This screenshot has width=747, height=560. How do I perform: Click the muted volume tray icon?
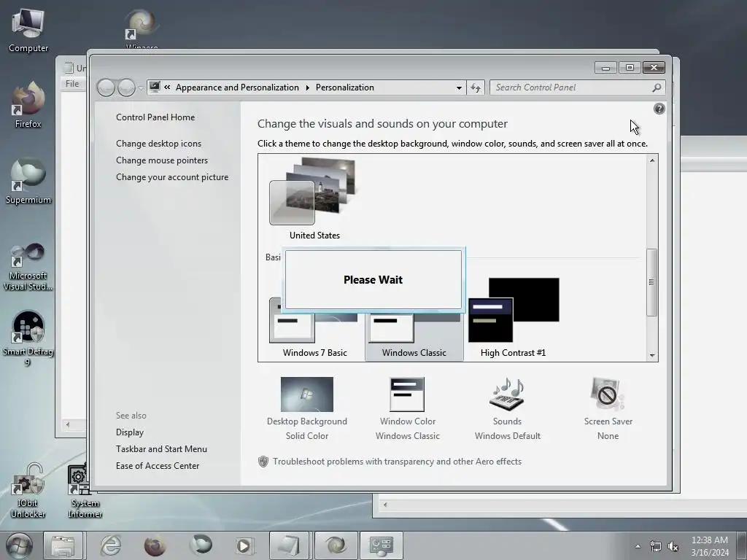[x=673, y=546]
